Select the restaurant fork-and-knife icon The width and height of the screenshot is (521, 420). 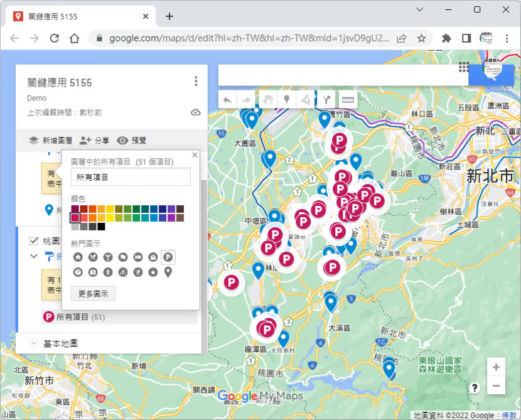point(93,257)
